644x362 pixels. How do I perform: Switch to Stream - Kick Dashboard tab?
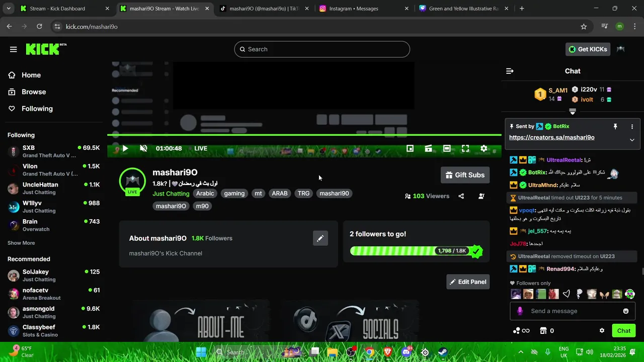pos(65,9)
